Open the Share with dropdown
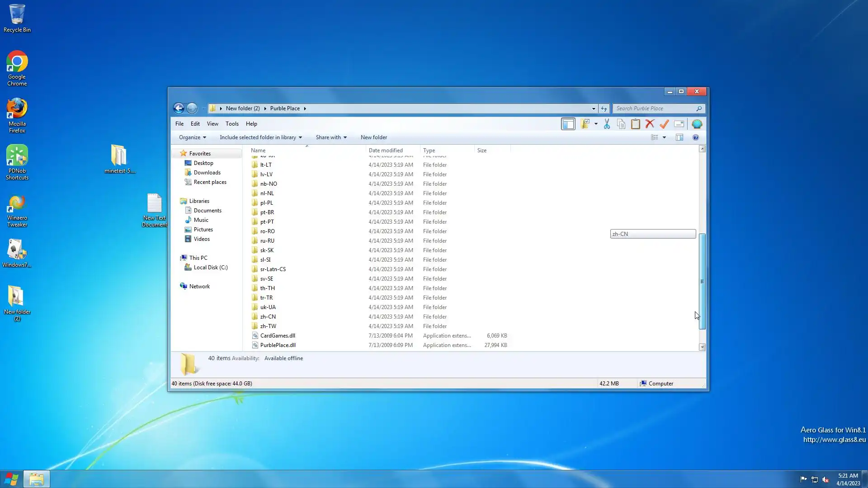 (x=331, y=137)
